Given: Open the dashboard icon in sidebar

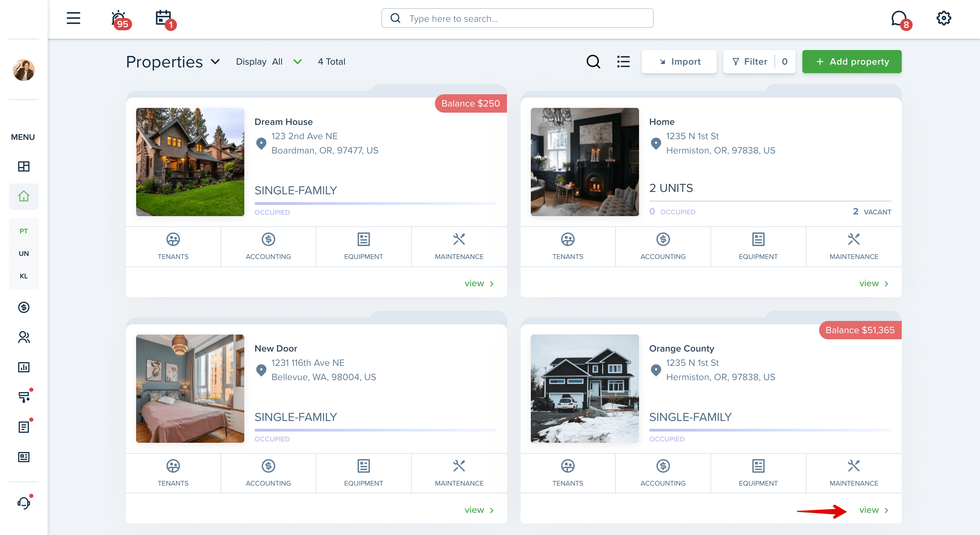Looking at the screenshot, I should [x=23, y=166].
